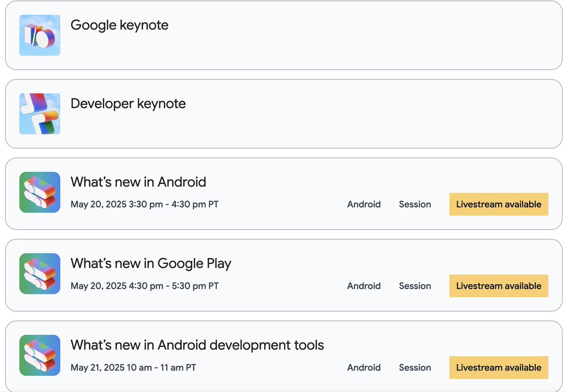Select the Android tag on What's new in Android
The image size is (566, 392).
click(x=364, y=204)
